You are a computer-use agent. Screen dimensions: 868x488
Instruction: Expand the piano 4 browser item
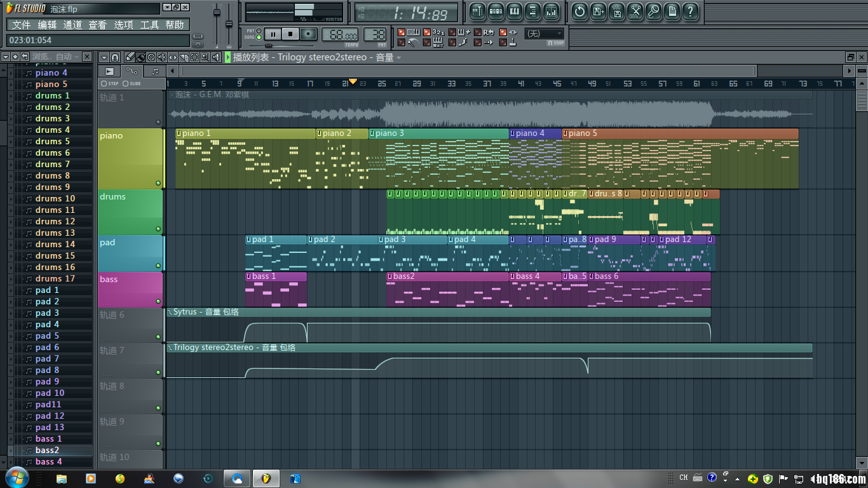click(x=10, y=73)
